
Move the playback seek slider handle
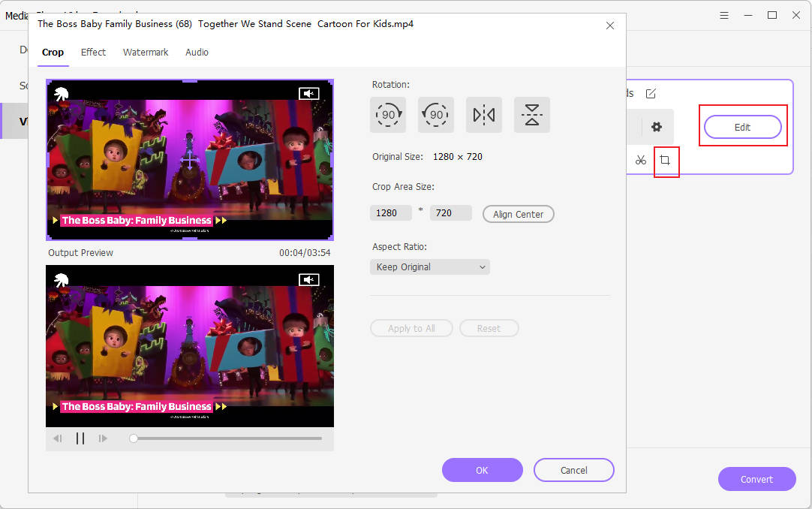(x=134, y=438)
